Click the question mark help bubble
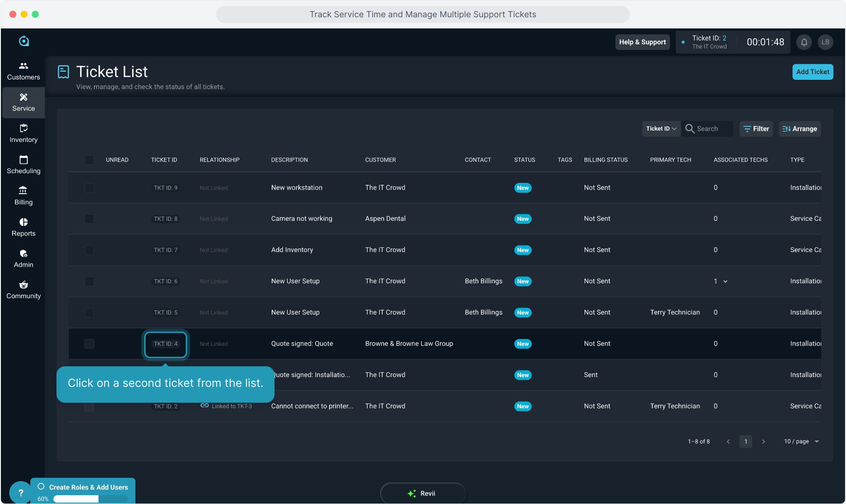Screen dimensions: 846x504 pos(21,492)
